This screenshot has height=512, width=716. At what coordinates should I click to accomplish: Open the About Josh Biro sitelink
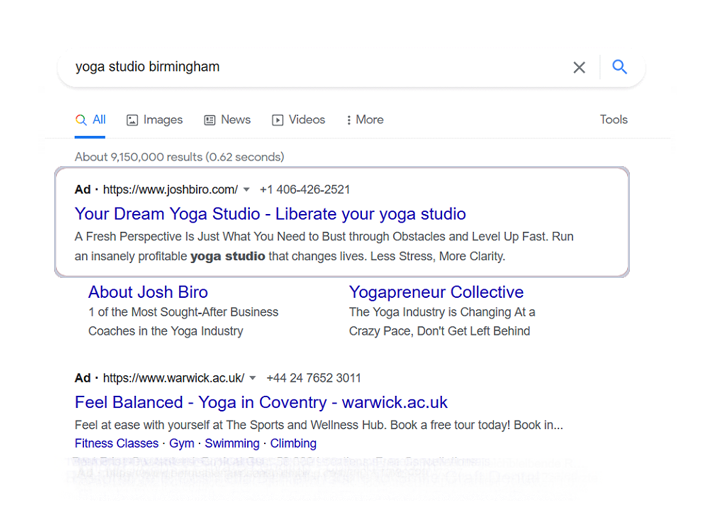click(x=148, y=292)
